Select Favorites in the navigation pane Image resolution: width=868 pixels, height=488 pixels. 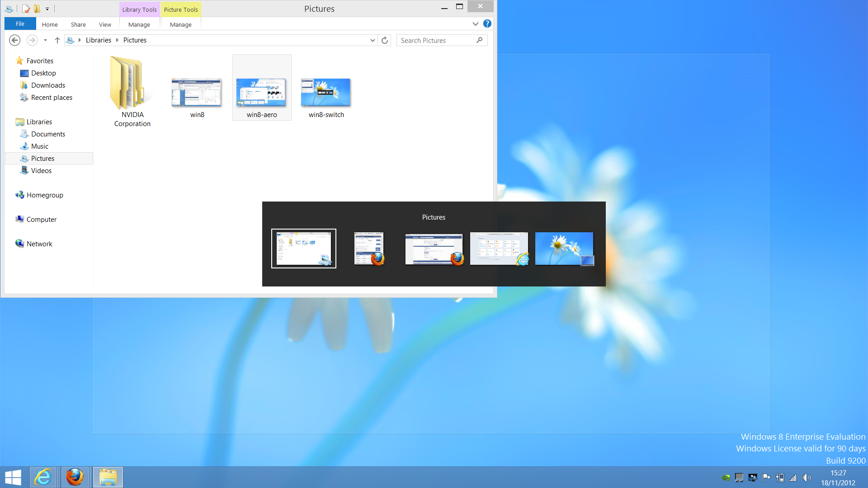(x=40, y=61)
